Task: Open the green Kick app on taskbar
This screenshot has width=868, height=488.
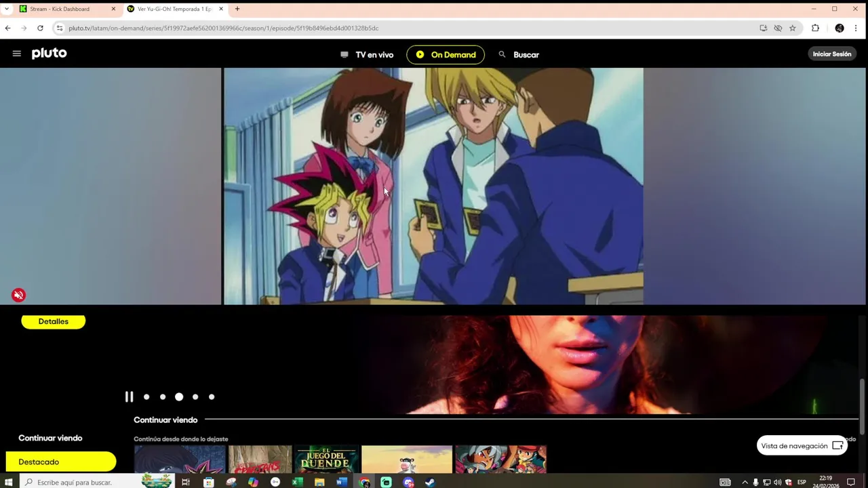Action: coord(386,482)
